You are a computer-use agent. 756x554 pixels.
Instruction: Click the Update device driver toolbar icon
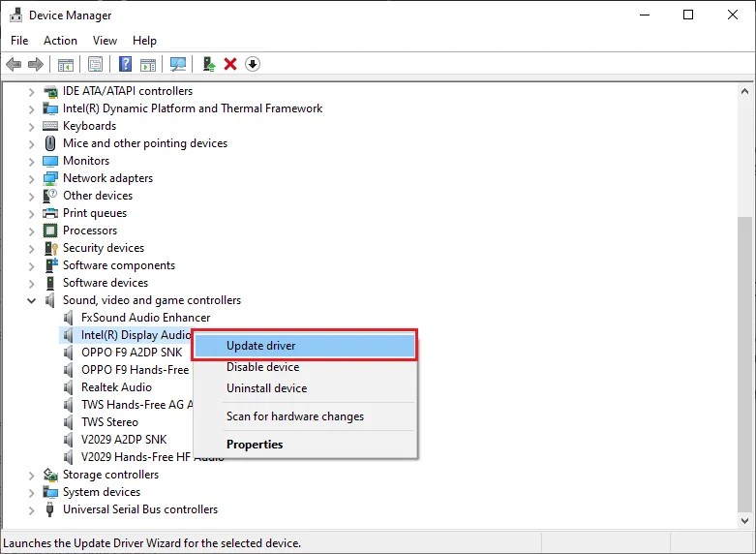(x=208, y=64)
